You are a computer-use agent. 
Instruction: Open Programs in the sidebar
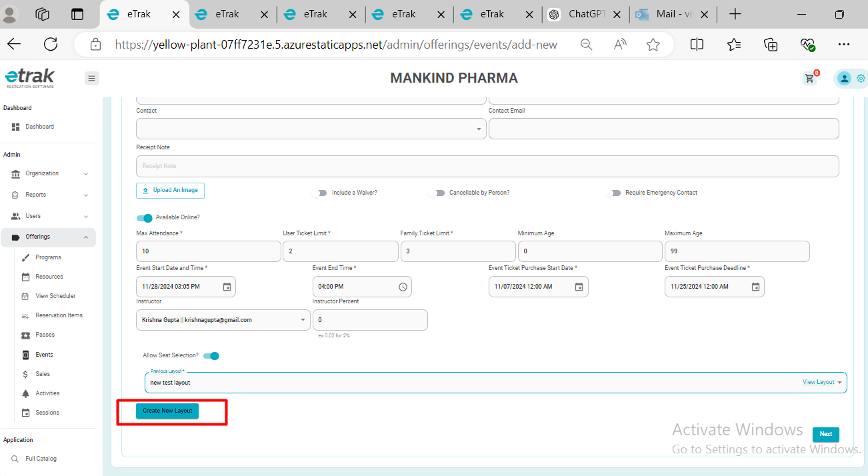coord(48,257)
